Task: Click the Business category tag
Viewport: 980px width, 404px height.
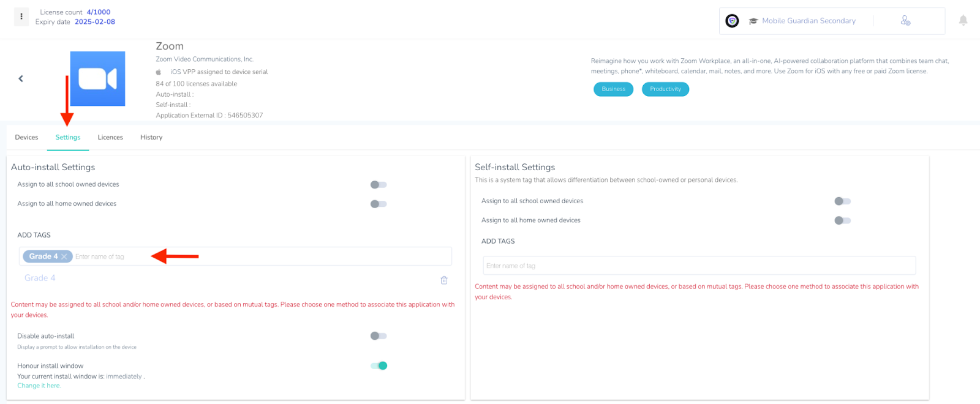Action: tap(613, 89)
